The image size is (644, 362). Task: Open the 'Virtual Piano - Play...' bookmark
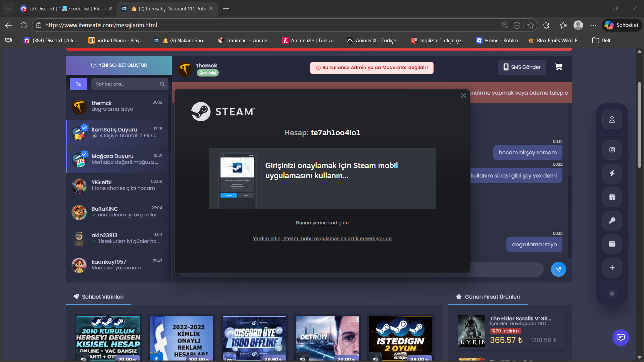(x=116, y=40)
